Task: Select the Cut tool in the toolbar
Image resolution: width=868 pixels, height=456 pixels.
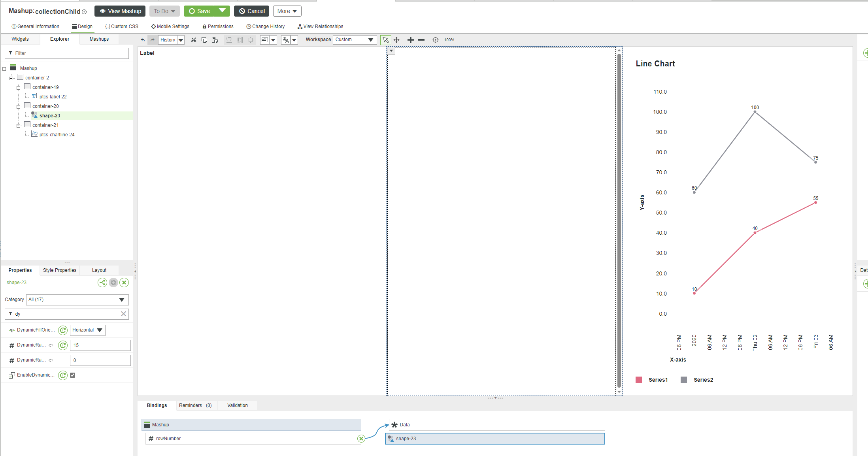Action: tap(193, 40)
